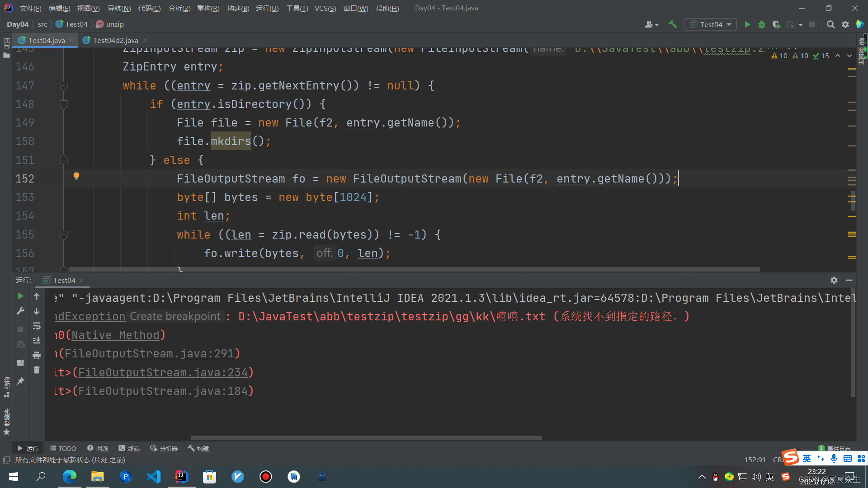Print console output using printer icon

click(37, 355)
